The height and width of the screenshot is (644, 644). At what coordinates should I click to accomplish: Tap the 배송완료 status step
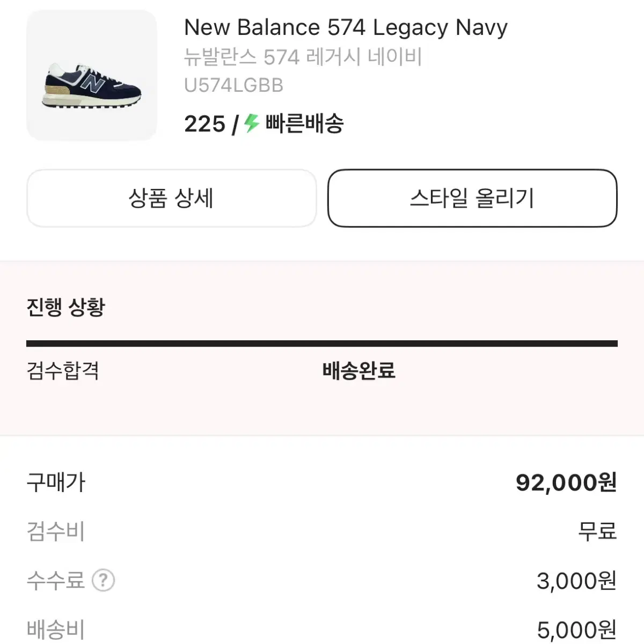(x=358, y=371)
